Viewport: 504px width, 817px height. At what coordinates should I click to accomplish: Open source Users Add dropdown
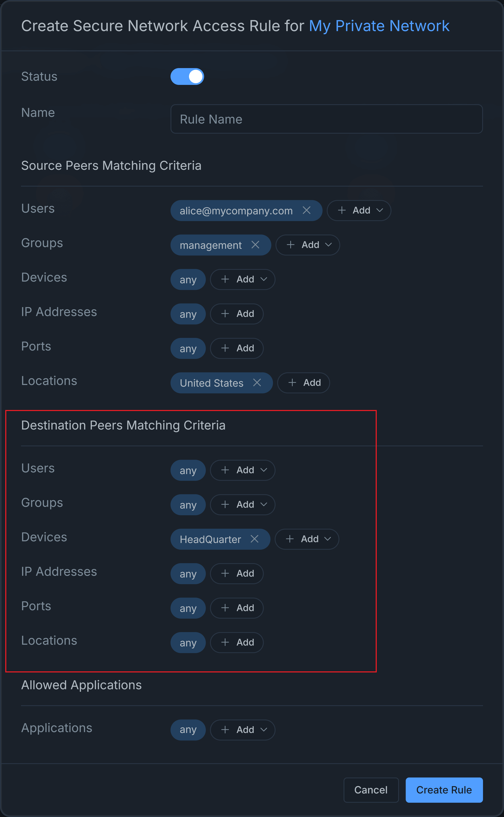tap(359, 210)
